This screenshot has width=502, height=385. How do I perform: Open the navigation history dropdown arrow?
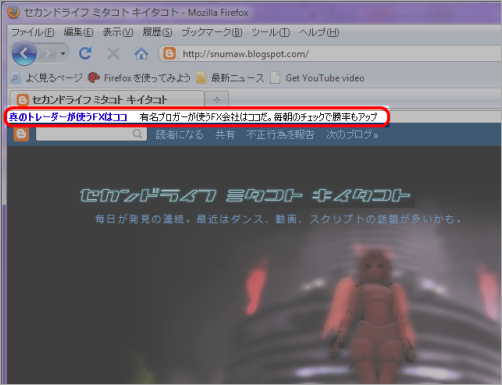[x=63, y=53]
